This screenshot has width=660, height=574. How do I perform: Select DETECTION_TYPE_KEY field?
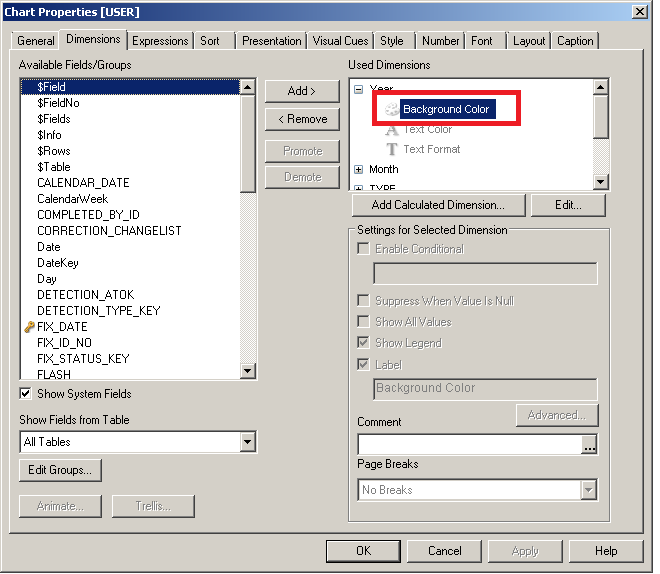[130, 311]
